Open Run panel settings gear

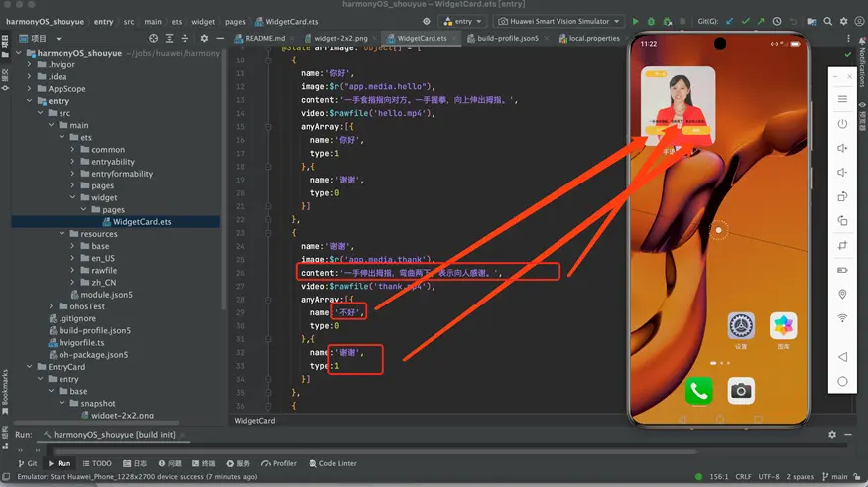click(x=832, y=435)
